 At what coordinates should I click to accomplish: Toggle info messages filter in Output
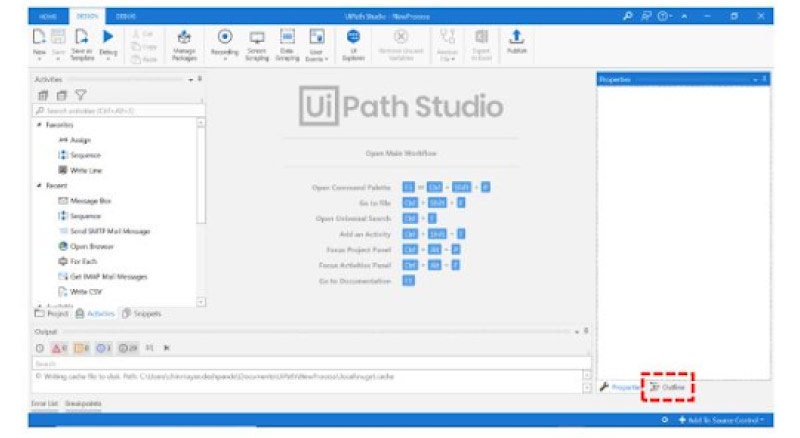click(x=104, y=348)
